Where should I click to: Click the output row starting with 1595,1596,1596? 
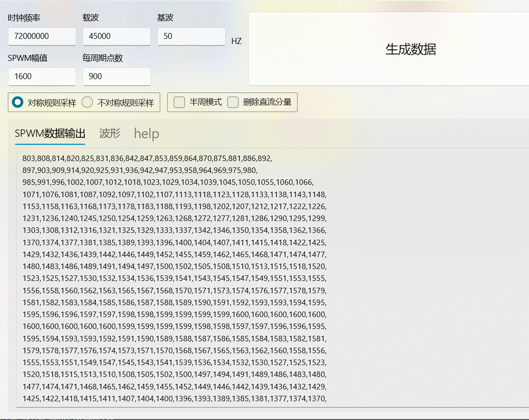[x=175, y=314]
